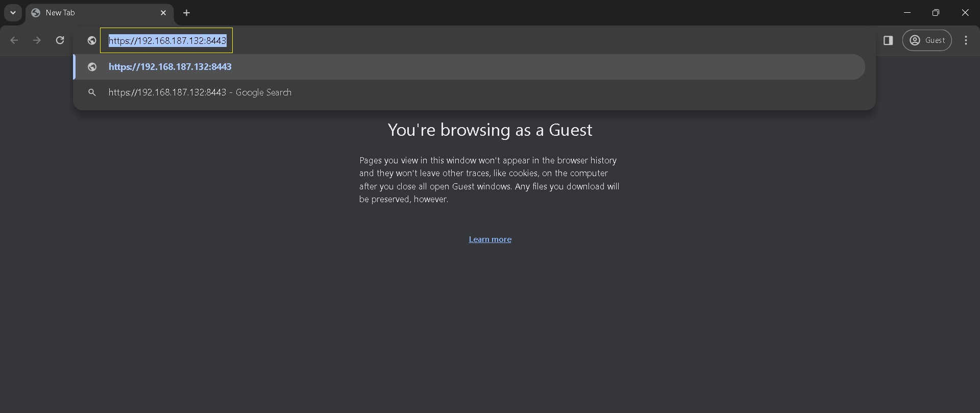Restore down the browser window
This screenshot has height=413, width=980.
936,13
